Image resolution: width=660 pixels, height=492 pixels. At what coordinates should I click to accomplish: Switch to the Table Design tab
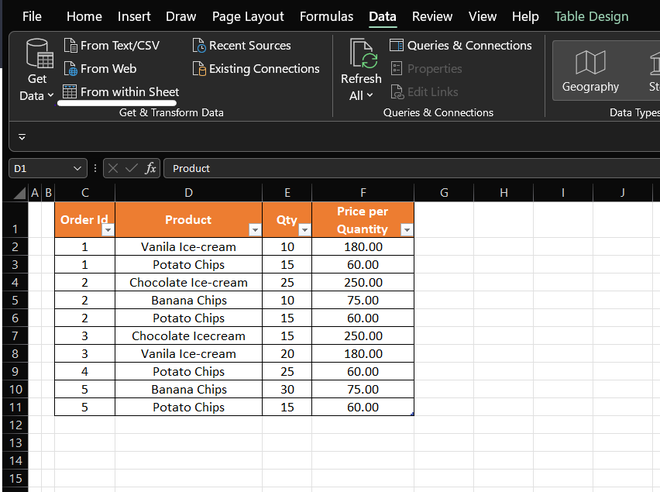[591, 16]
